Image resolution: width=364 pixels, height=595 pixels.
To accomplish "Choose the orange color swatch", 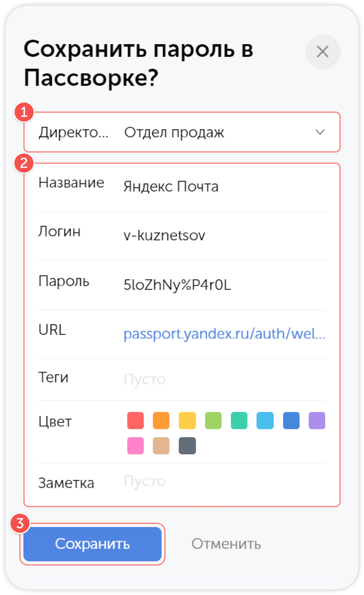I will 161,420.
